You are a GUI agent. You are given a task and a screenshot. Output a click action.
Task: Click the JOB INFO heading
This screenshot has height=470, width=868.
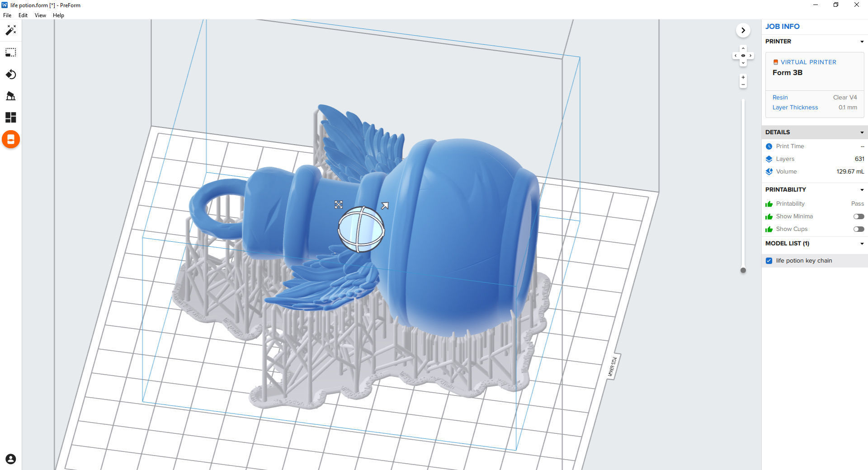782,27
